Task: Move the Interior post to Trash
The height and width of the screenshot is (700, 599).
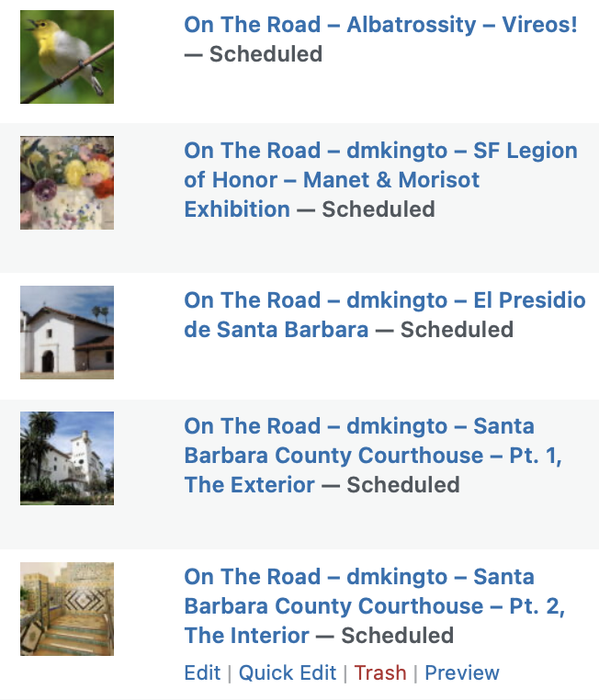Action: pyautogui.click(x=380, y=672)
